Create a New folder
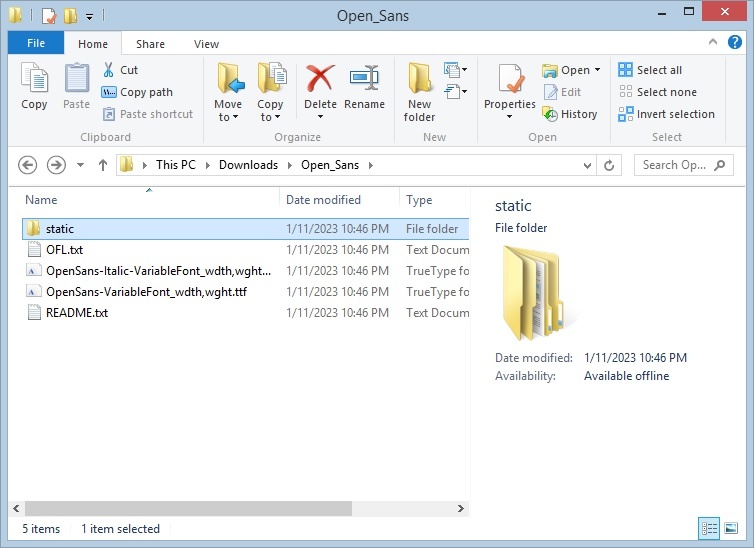This screenshot has height=548, width=754. pyautogui.click(x=419, y=92)
